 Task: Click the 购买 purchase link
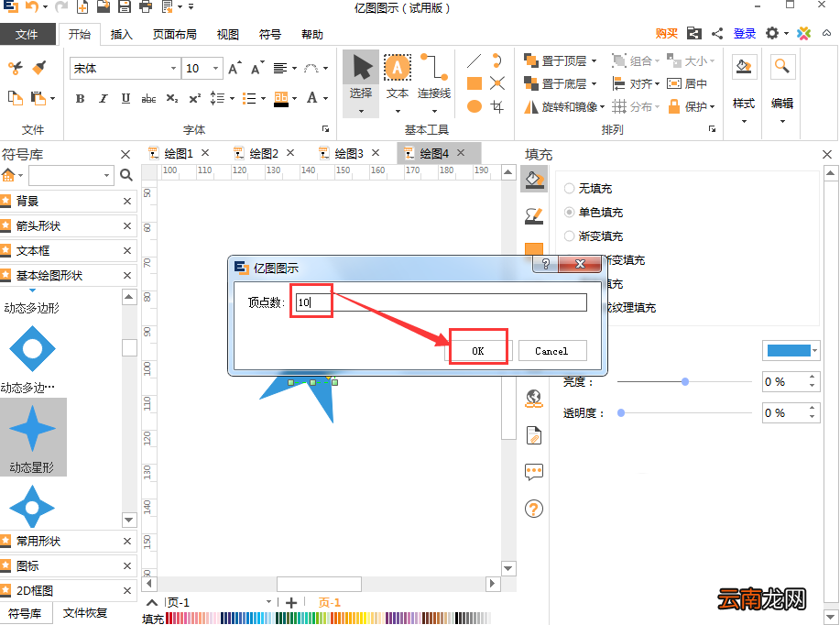click(x=667, y=34)
